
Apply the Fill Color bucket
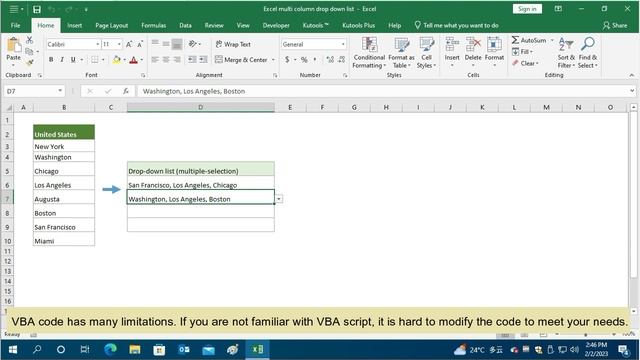117,60
